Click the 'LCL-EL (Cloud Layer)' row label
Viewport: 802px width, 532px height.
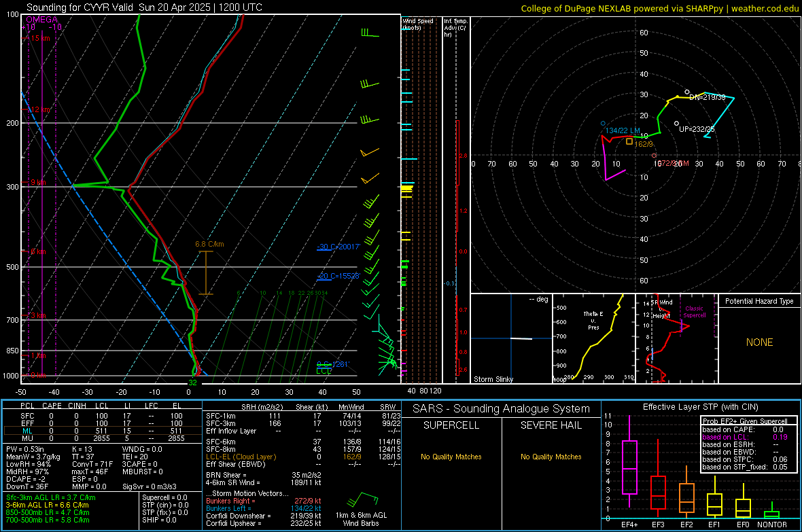coord(241,457)
